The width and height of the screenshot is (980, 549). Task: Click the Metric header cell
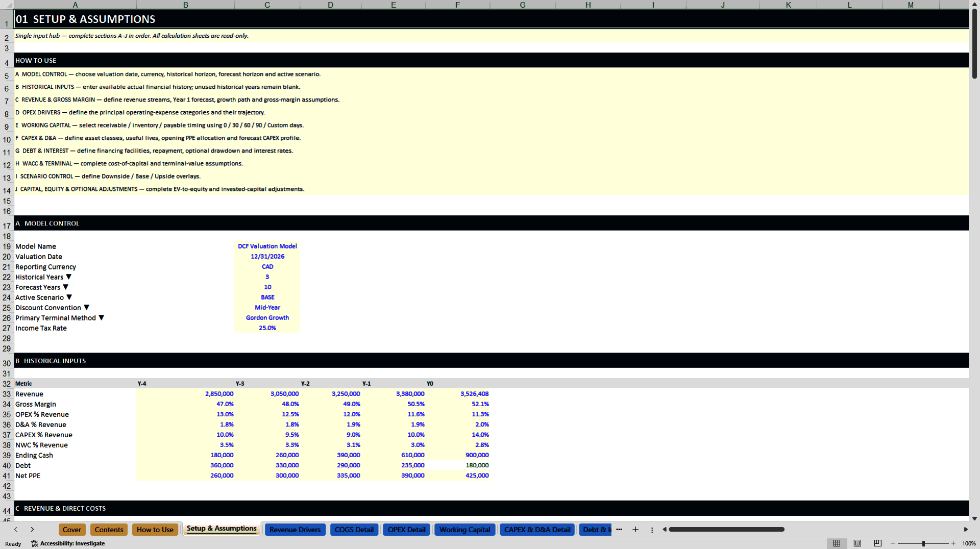(x=75, y=384)
